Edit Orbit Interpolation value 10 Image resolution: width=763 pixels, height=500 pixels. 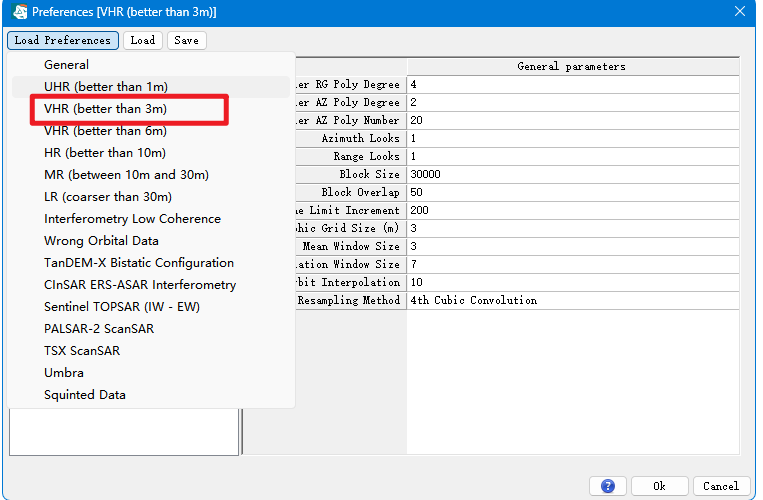[x=573, y=282]
